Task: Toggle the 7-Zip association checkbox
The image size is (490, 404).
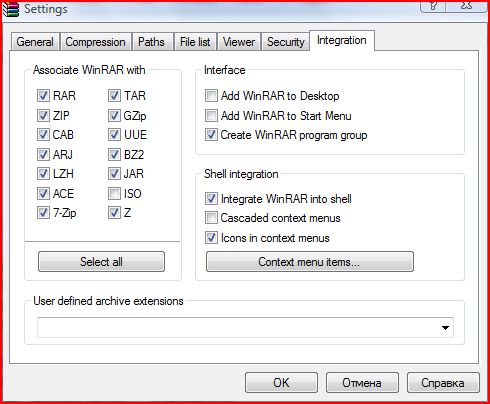Action: coord(43,213)
